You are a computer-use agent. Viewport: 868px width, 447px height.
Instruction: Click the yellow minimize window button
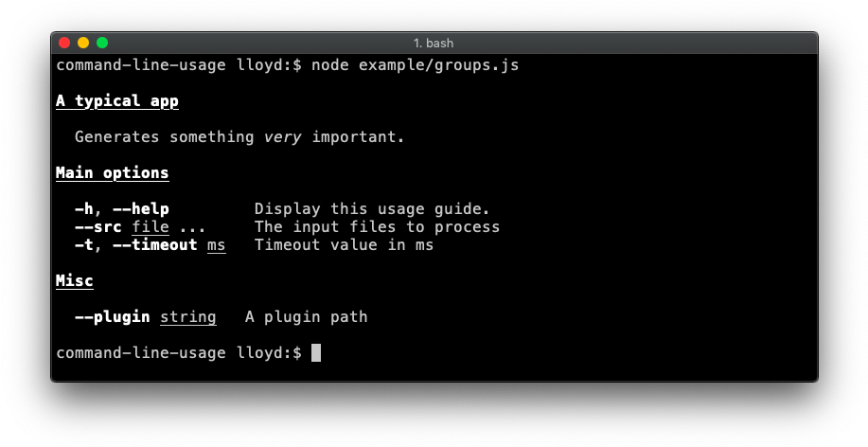[x=83, y=43]
